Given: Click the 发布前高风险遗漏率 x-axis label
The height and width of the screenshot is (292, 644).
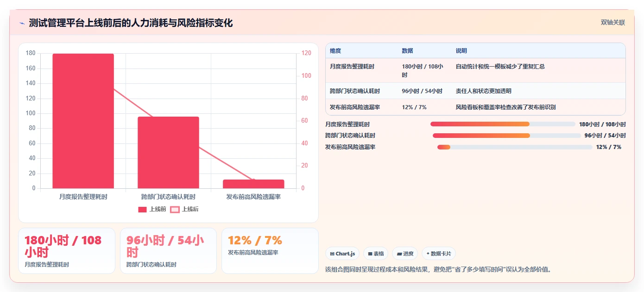Looking at the screenshot, I should pos(253,197).
